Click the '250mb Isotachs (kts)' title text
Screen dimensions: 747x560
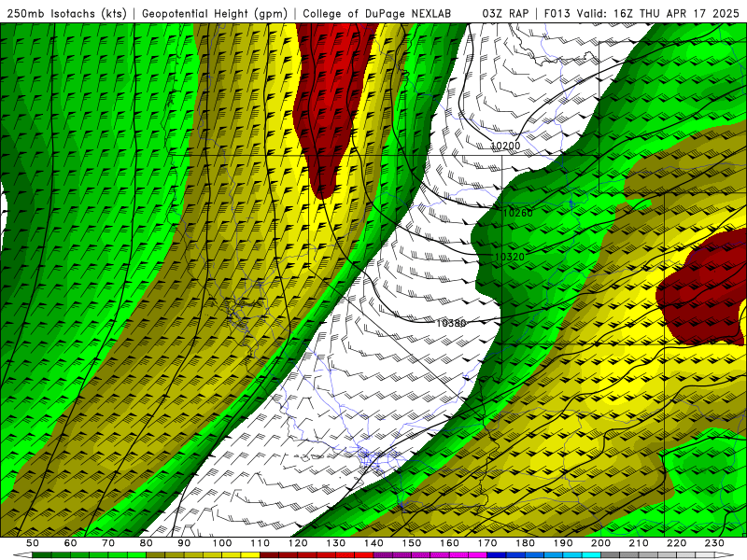tap(67, 14)
